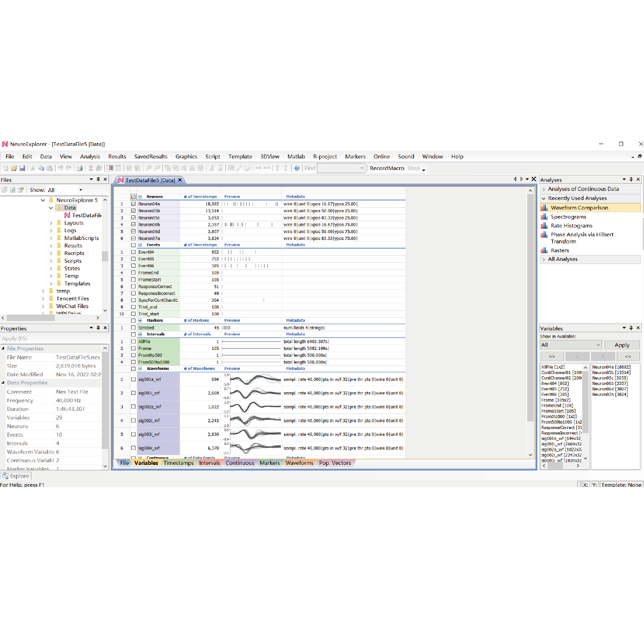Click the Paste clipboard icon
Viewport: 644px width, 644px height.
pos(49,168)
